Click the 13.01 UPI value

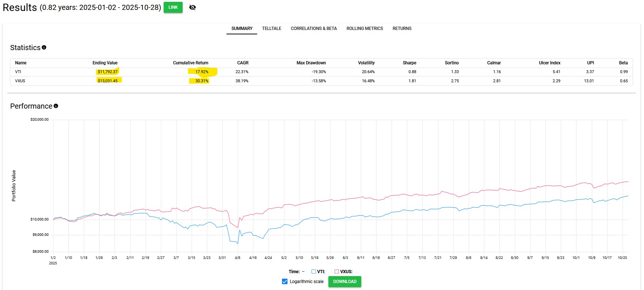tap(589, 81)
